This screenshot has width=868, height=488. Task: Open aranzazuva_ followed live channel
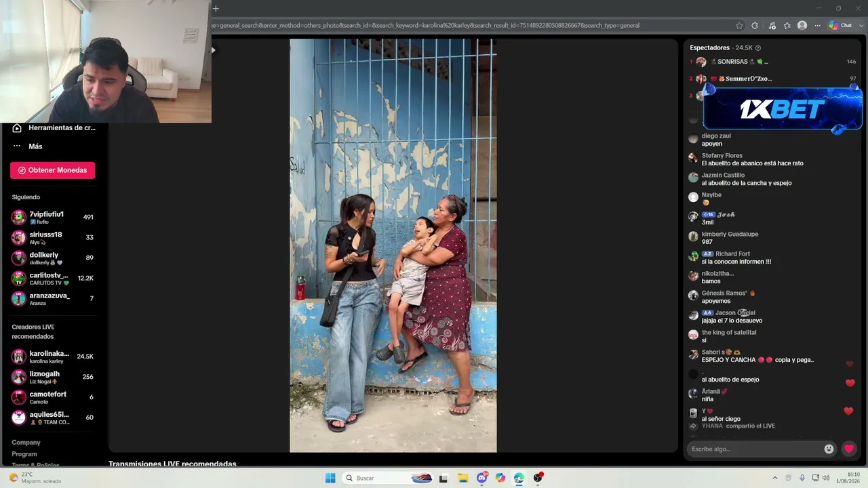pyautogui.click(x=53, y=299)
